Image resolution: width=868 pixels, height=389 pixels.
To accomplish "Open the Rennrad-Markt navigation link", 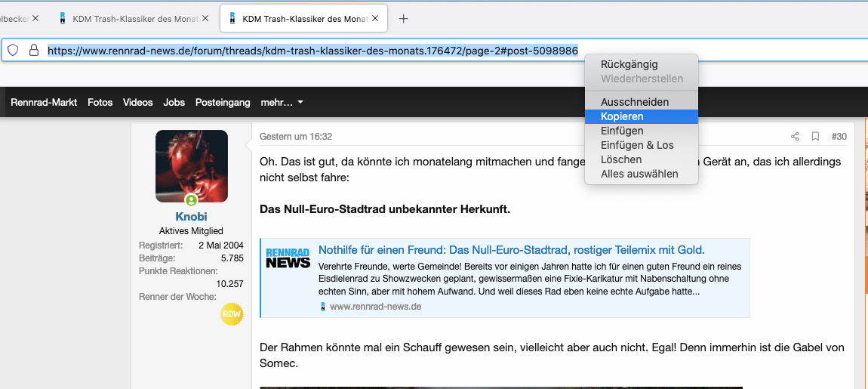I will pyautogui.click(x=44, y=102).
